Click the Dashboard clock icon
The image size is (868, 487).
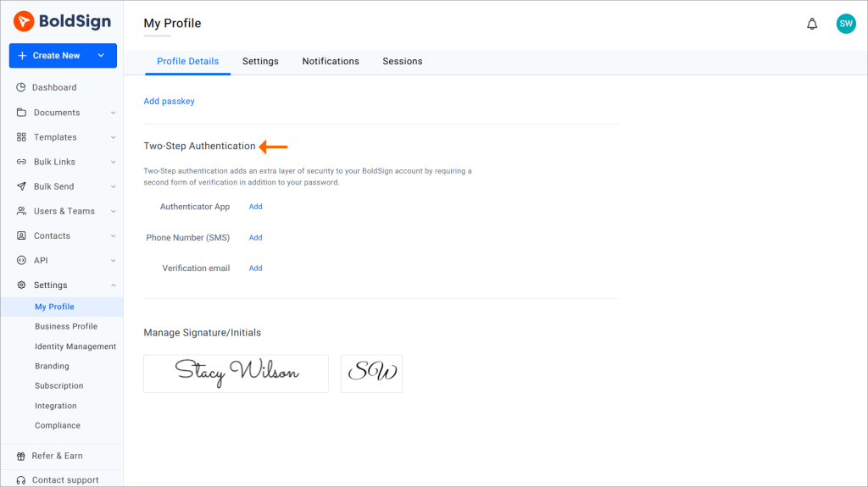pyautogui.click(x=21, y=87)
